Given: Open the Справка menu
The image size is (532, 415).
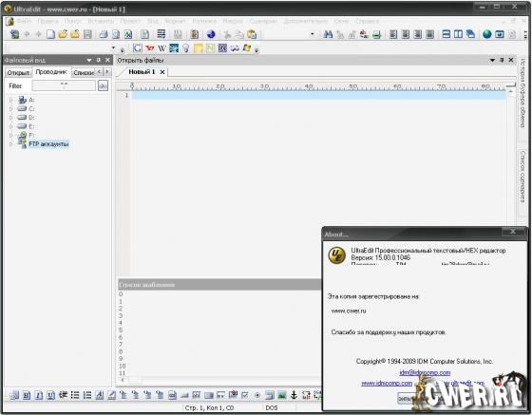Looking at the screenshot, I should tap(367, 21).
